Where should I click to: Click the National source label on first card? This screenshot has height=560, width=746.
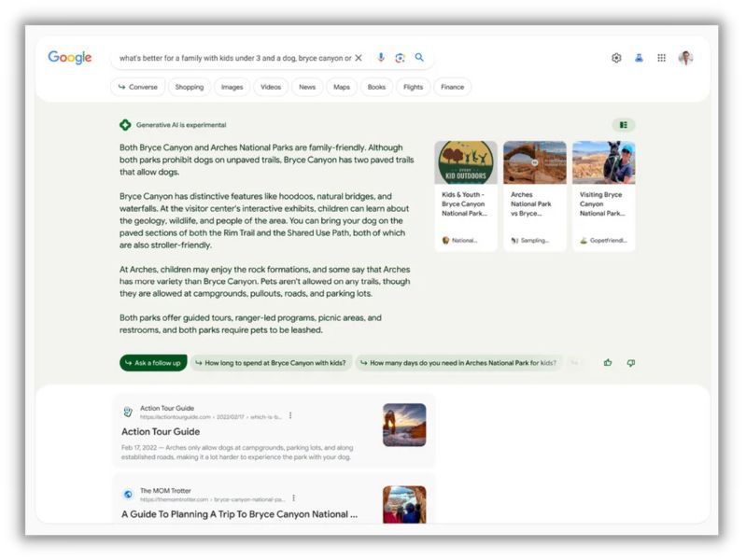tap(460, 240)
